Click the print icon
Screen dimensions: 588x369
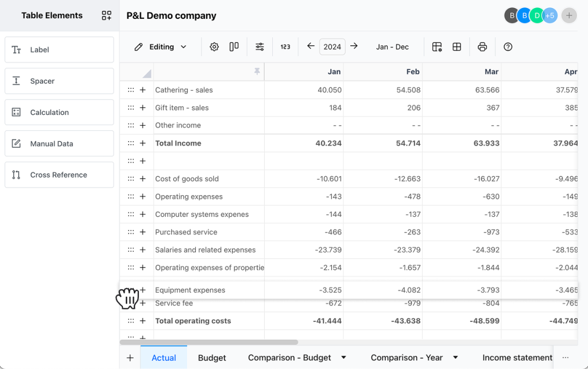(x=482, y=47)
